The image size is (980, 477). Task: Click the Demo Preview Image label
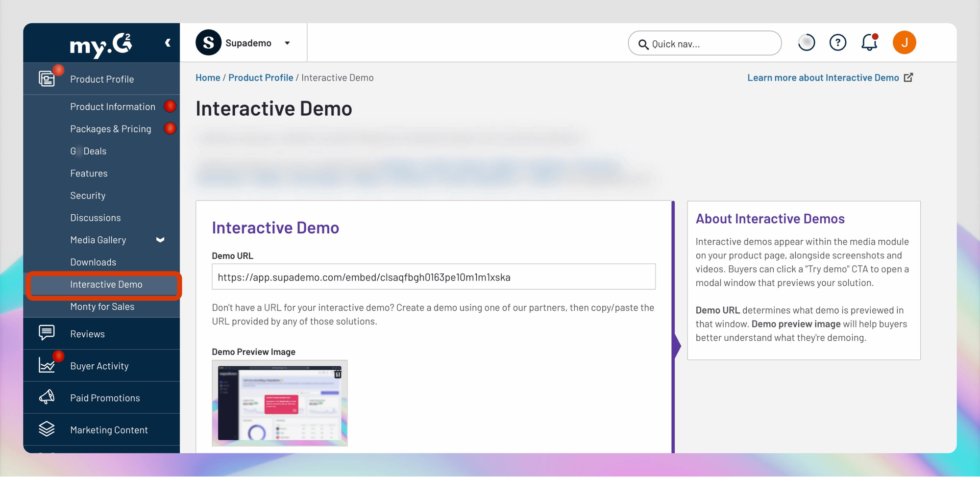pyautogui.click(x=254, y=351)
